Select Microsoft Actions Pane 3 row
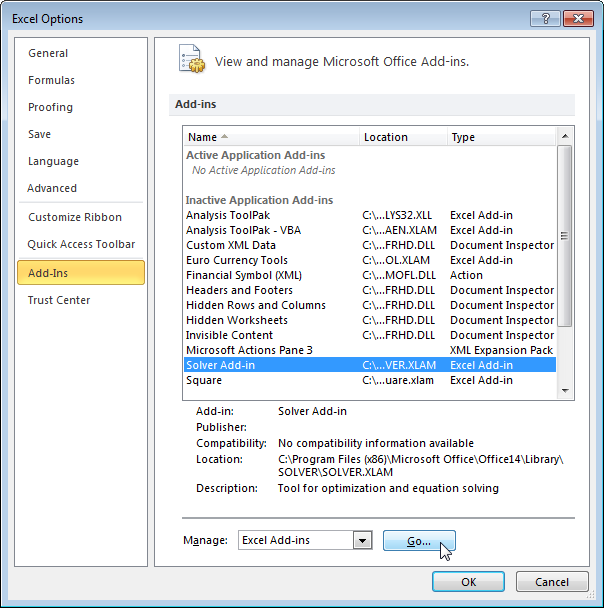The height and width of the screenshot is (608, 604). 370,350
